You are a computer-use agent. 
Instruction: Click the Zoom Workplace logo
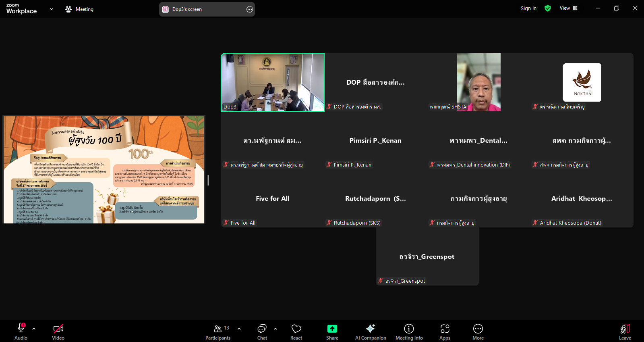[21, 9]
